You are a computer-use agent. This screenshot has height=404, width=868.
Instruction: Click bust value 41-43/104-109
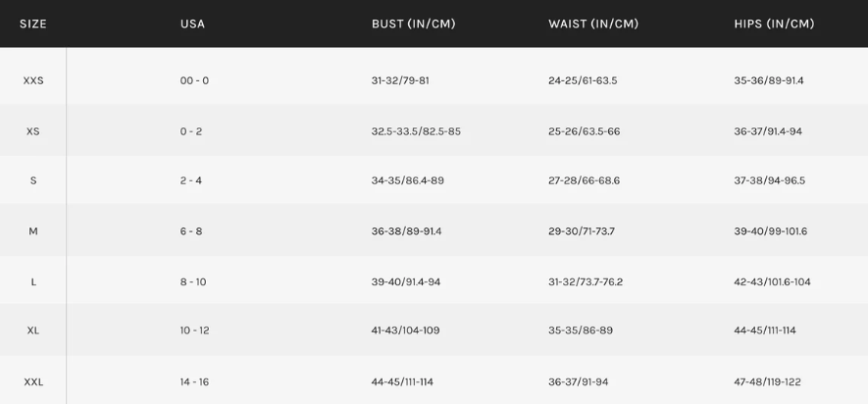pyautogui.click(x=406, y=331)
